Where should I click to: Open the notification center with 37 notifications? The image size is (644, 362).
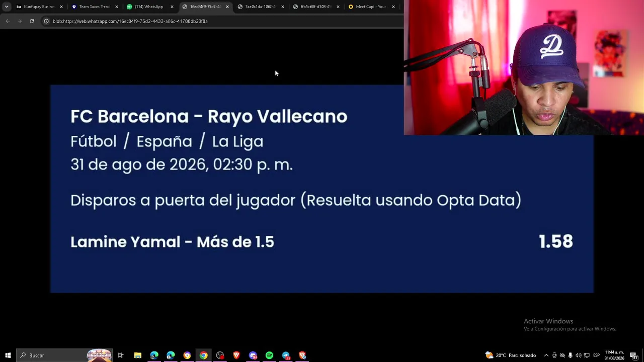(x=634, y=355)
